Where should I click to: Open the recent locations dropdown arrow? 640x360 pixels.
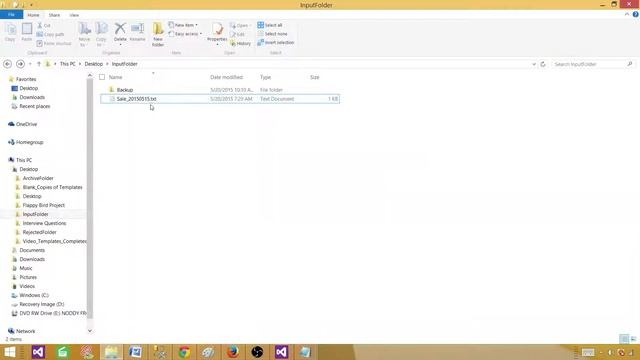[30, 64]
